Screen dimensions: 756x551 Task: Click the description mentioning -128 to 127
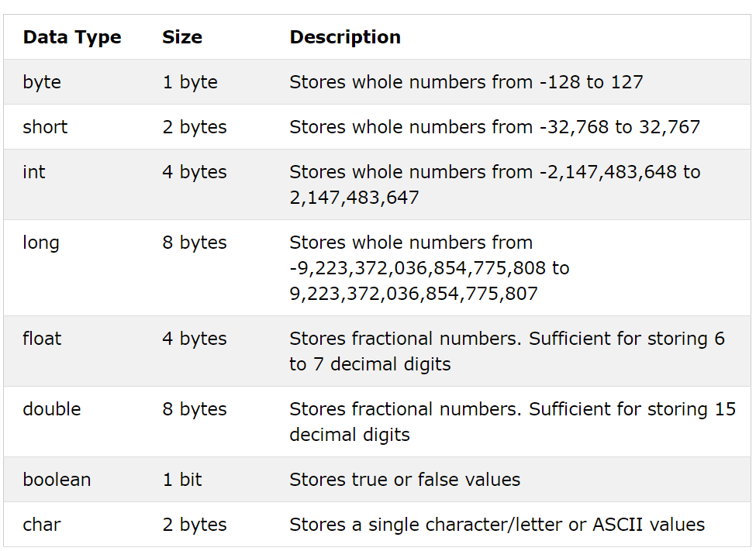point(466,82)
